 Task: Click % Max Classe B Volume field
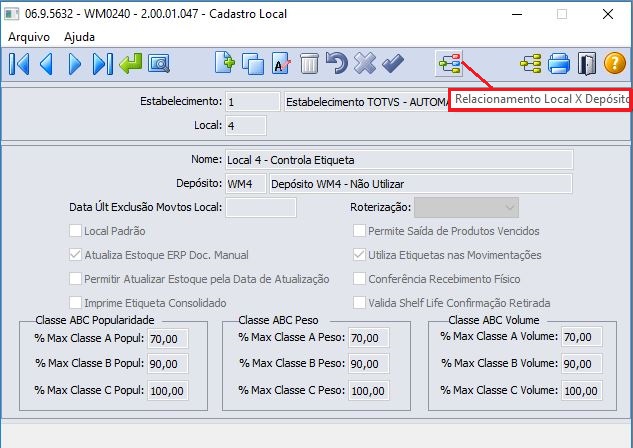(582, 364)
